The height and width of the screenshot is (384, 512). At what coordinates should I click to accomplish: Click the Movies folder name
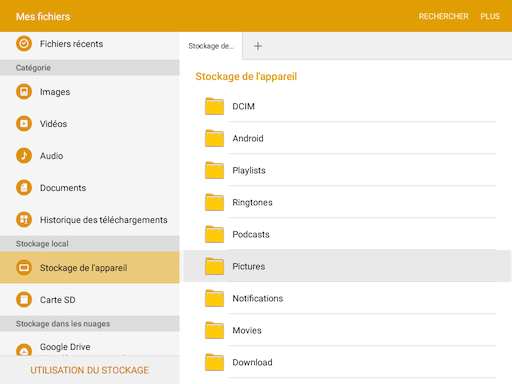247,330
